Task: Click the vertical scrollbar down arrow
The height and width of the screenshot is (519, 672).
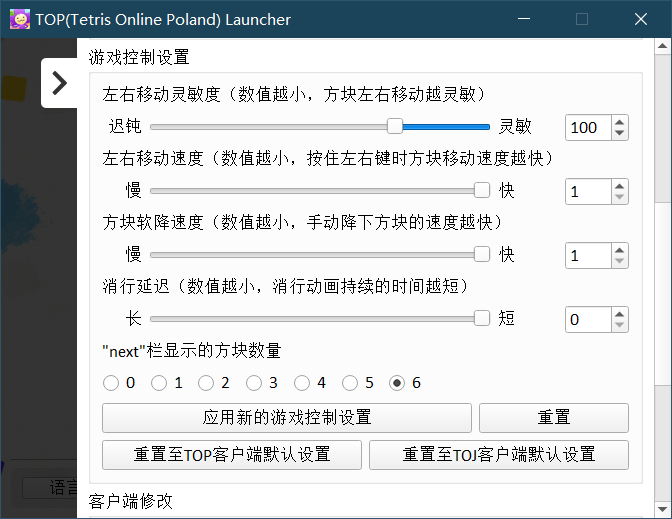Action: (x=663, y=508)
